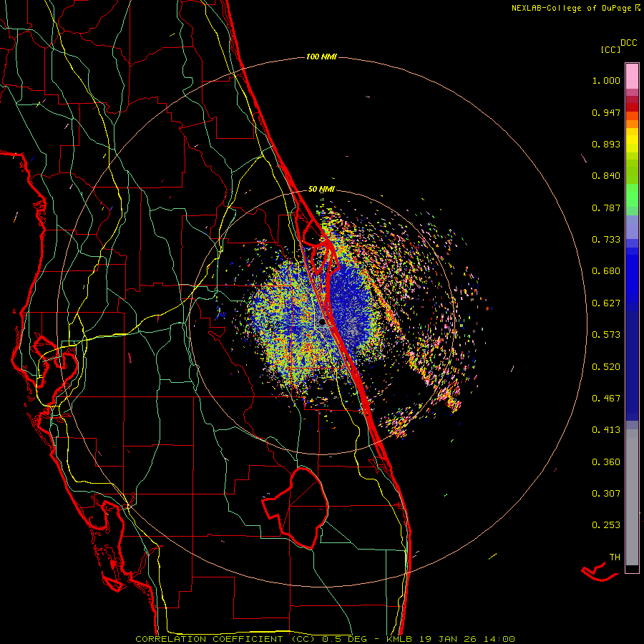Click the 0.5 DEG elevation text
This screenshot has width=644, height=644.
point(345,639)
